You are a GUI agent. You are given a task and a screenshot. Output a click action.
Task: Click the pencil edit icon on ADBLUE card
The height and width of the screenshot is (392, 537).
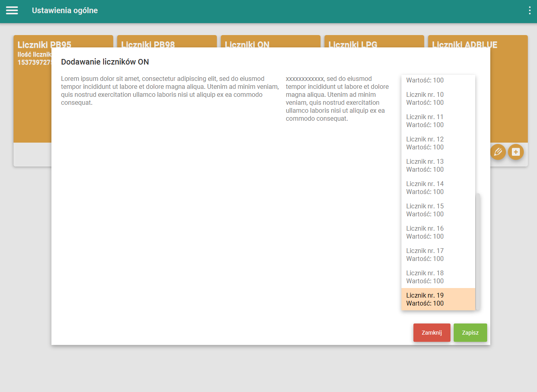[x=498, y=152]
